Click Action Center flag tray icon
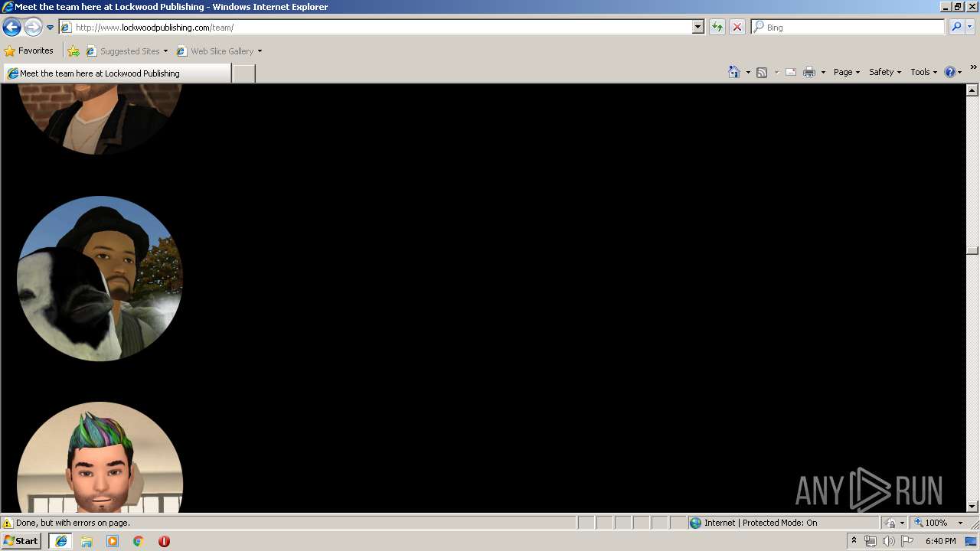980x551 pixels. tap(907, 541)
